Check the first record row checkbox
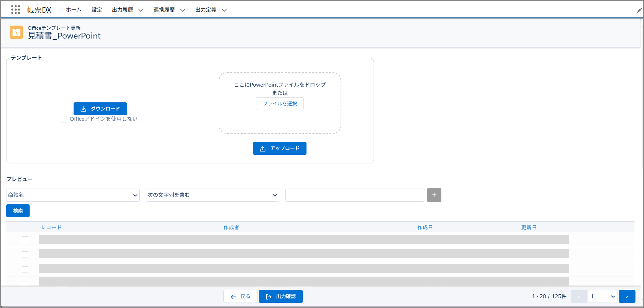Image resolution: width=644 pixels, height=308 pixels. (25, 240)
